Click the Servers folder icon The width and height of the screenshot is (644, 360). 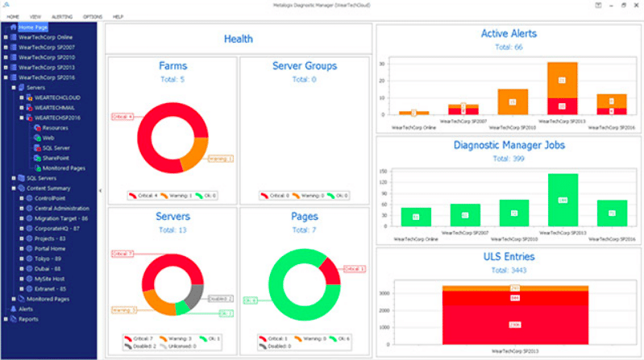coord(21,88)
